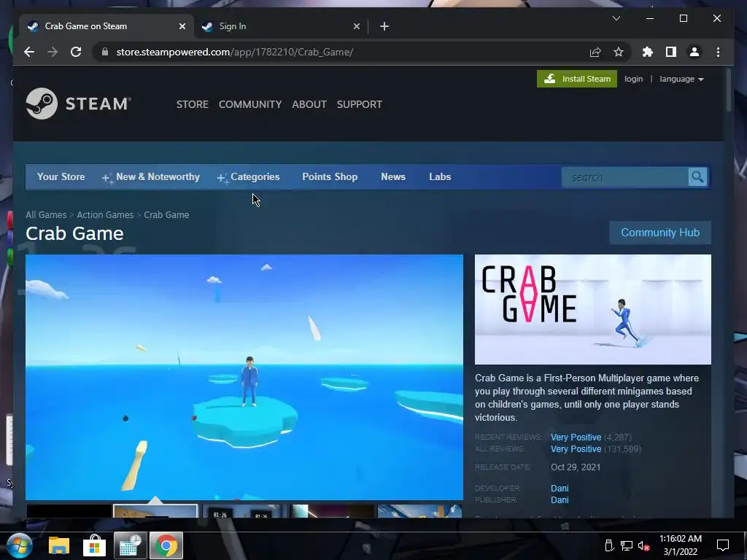
Task: Click the muted volume icon in the system tray
Action: point(643,545)
